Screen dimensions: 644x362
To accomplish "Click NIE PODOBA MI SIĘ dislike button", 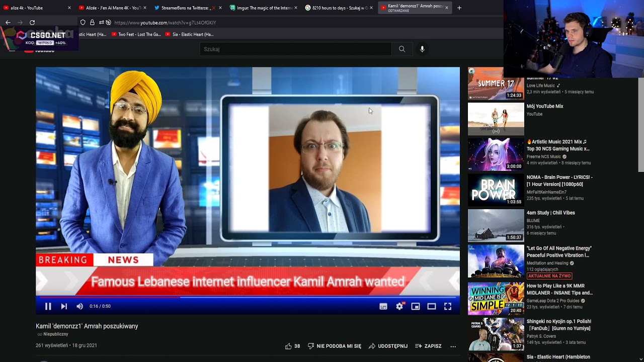I will tap(335, 346).
